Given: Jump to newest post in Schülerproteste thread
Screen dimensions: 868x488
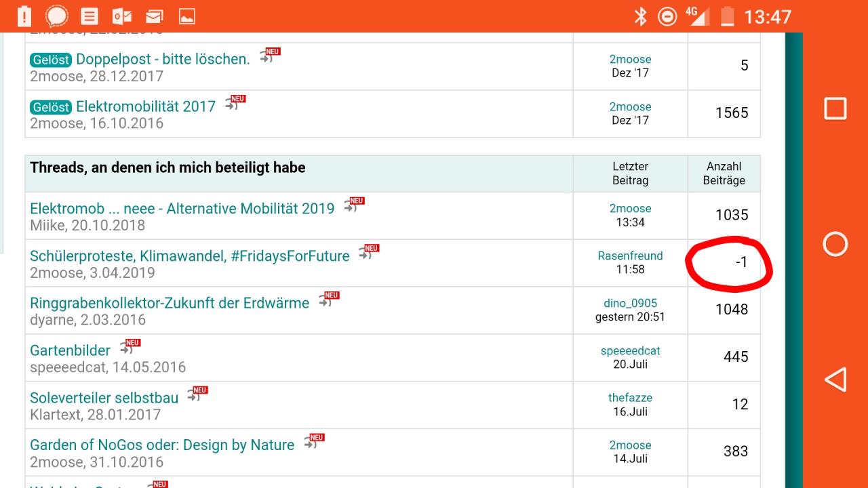Looking at the screenshot, I should [x=369, y=253].
